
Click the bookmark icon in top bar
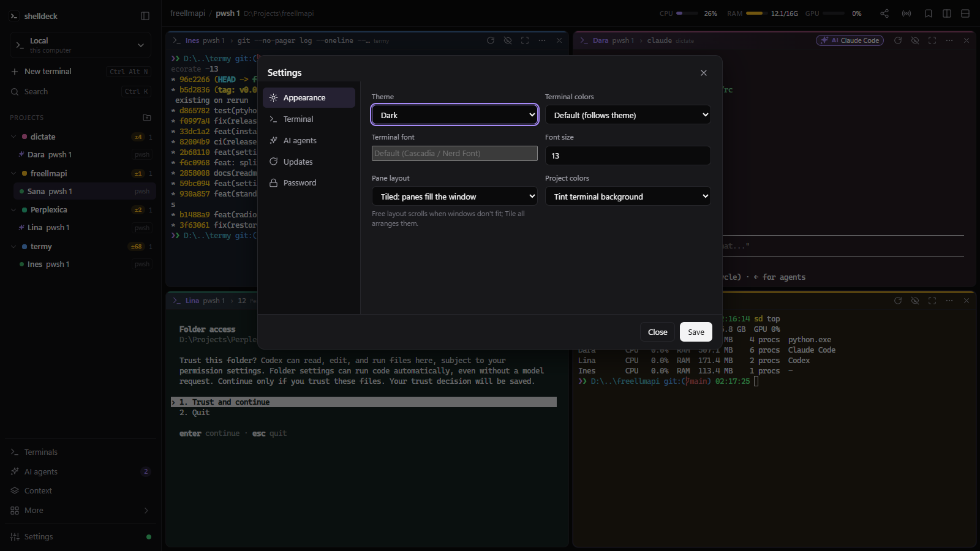pos(929,13)
